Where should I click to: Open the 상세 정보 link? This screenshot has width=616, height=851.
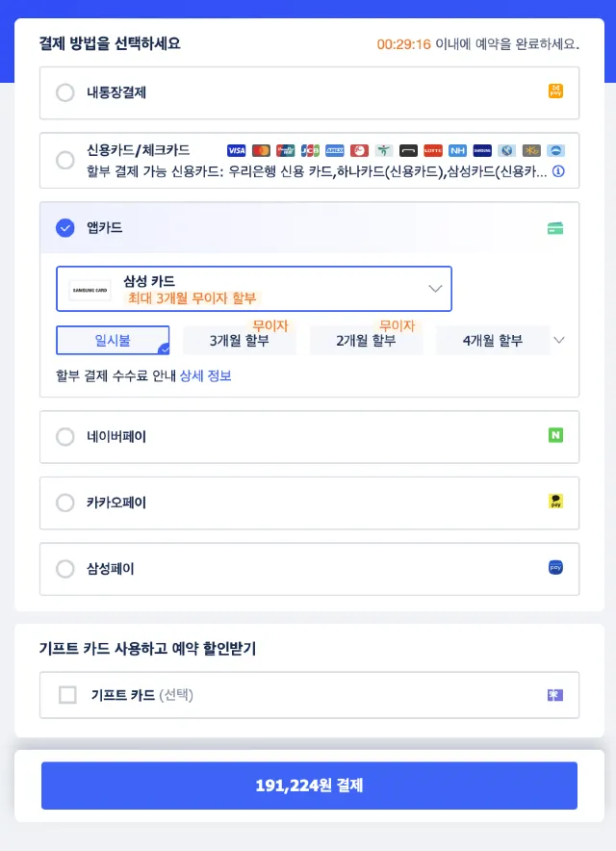pyautogui.click(x=206, y=375)
